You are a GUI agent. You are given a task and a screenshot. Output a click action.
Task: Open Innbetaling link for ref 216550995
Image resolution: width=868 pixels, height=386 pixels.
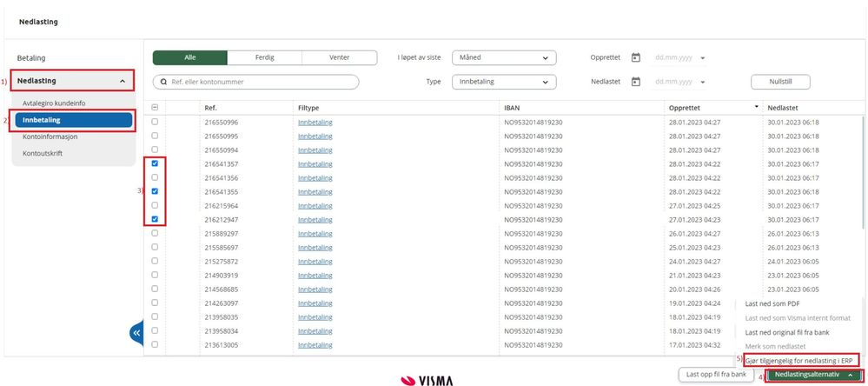315,136
